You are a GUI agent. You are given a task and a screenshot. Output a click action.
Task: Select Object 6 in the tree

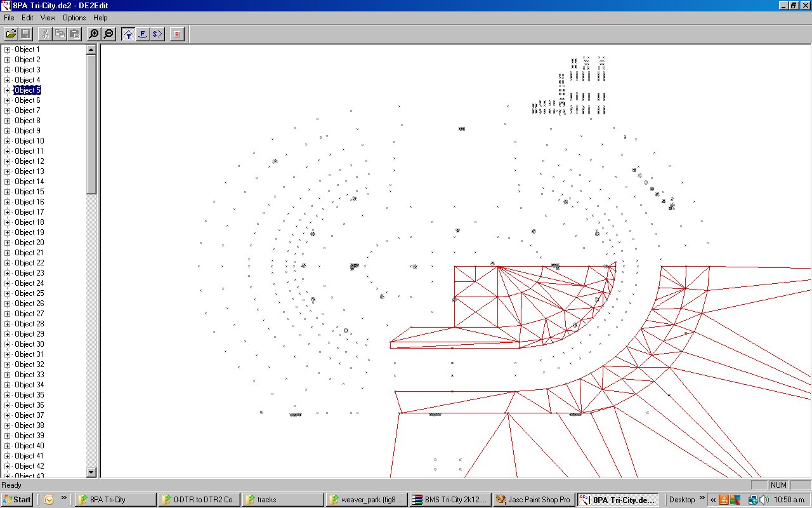tap(27, 100)
